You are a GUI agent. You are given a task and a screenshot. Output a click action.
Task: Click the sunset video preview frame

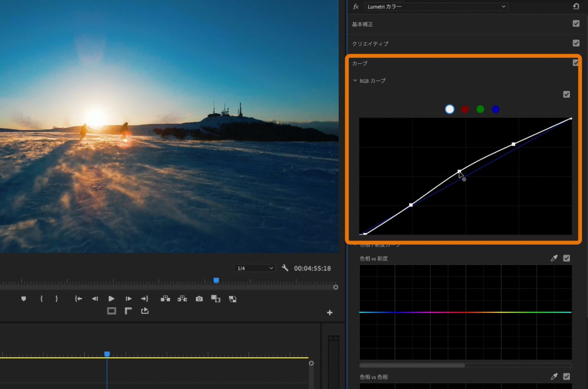tap(169, 126)
